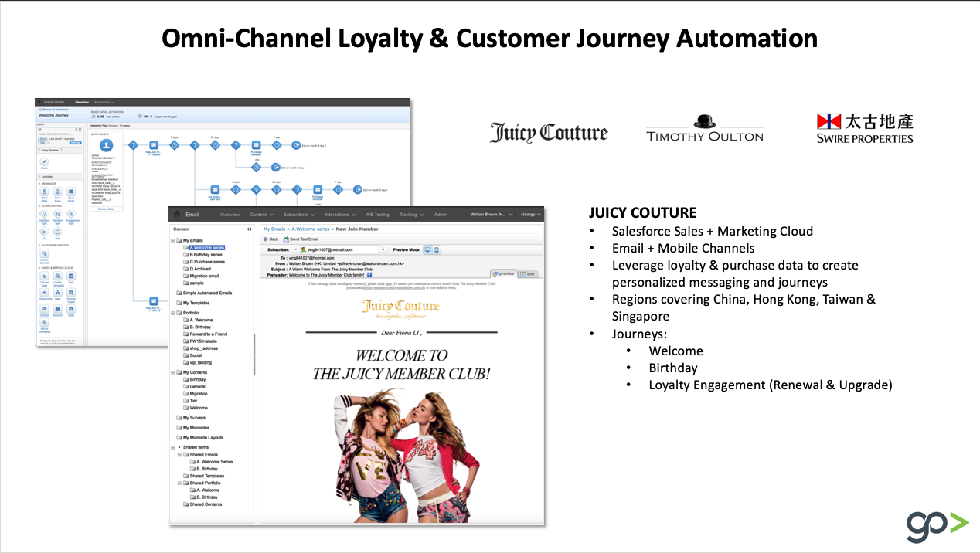Click the Wait activity icon

(57, 232)
